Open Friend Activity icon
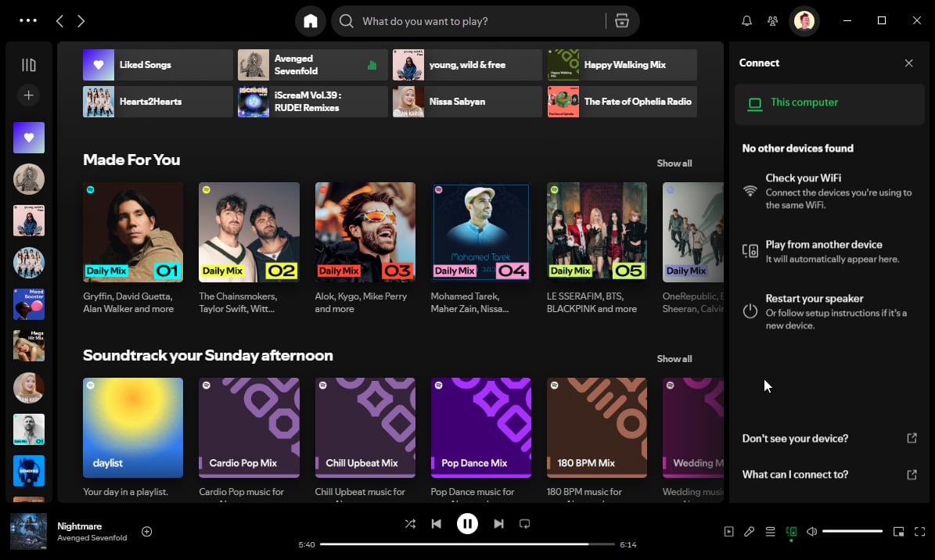This screenshot has width=935, height=560. pos(773,21)
